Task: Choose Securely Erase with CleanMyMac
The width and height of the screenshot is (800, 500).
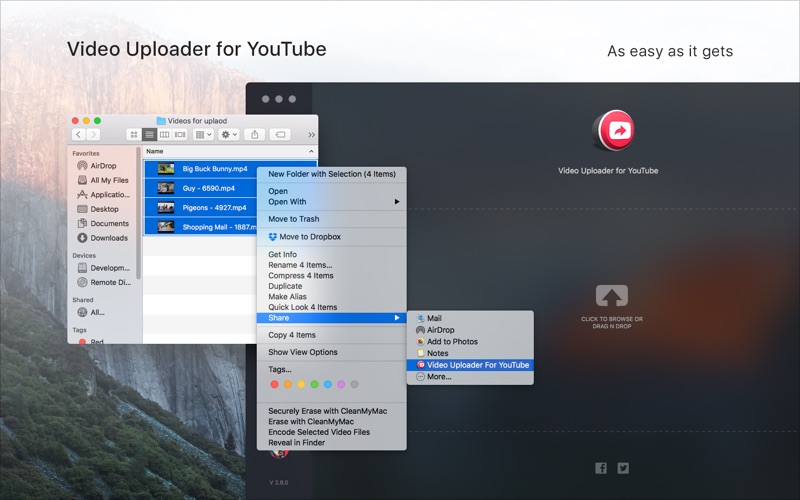Action: (332, 411)
